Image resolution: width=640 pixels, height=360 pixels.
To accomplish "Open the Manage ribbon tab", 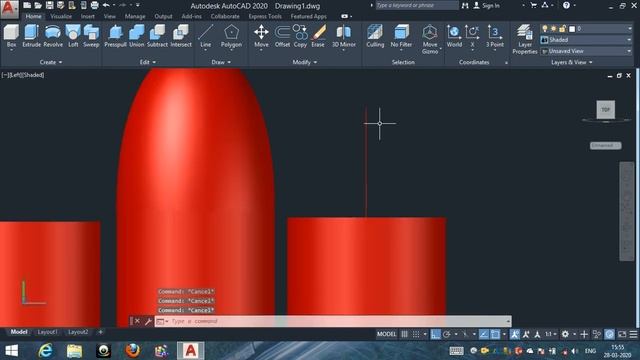I will click(135, 16).
